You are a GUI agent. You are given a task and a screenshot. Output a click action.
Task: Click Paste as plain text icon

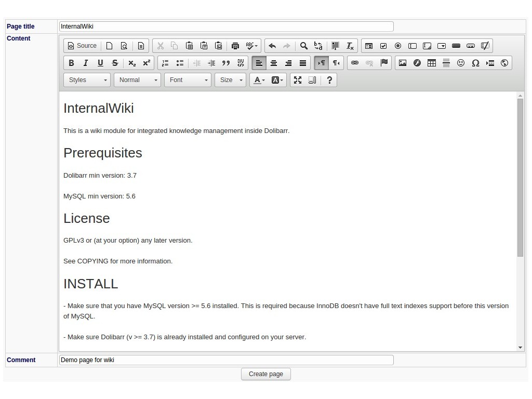(x=204, y=46)
